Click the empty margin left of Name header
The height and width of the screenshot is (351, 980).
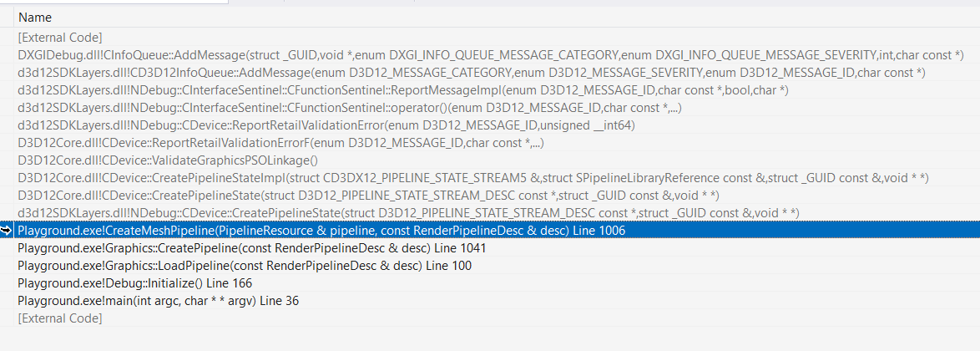[x=6, y=18]
